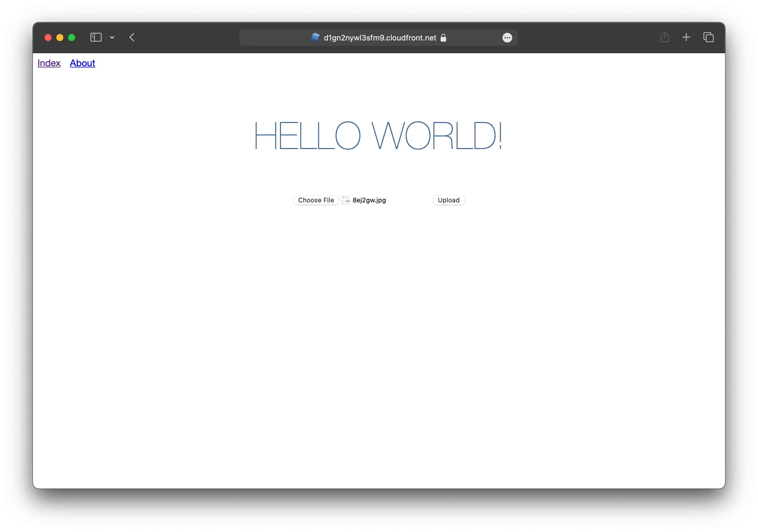Expand the tab group dropdown chevron
This screenshot has height=532, width=758.
click(112, 38)
